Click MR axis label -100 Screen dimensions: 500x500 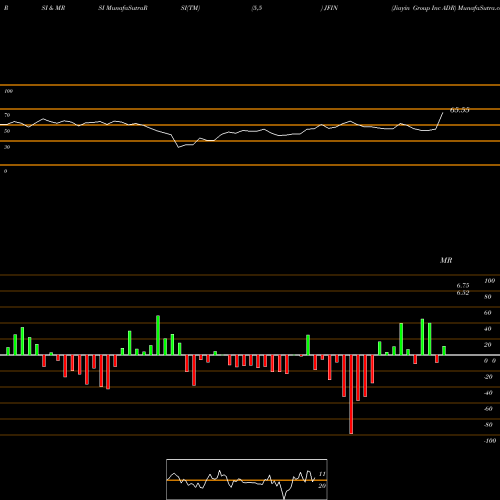(490, 441)
